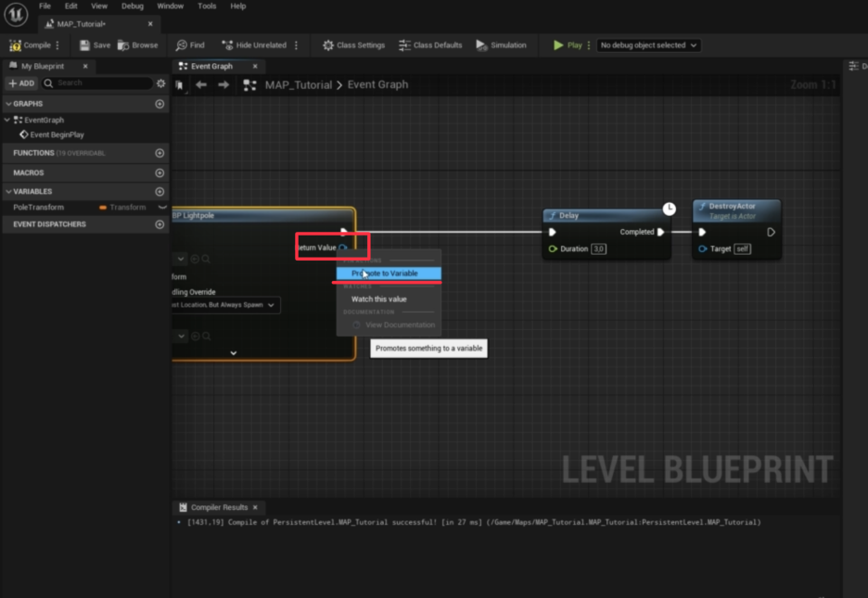Add a new function with plus icon
The width and height of the screenshot is (868, 598).
(x=160, y=153)
